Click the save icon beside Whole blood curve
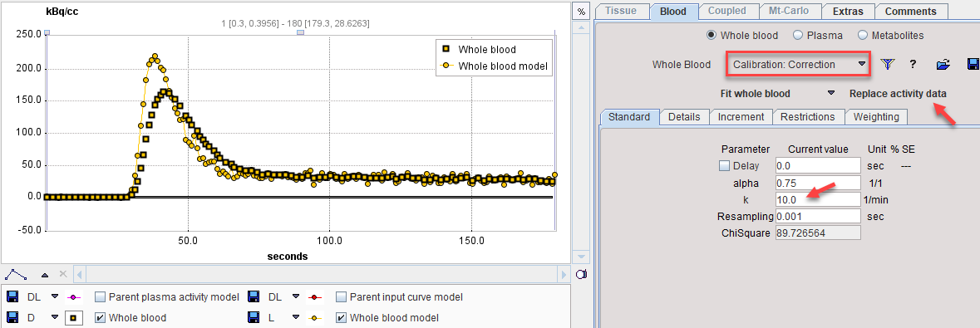This screenshot has width=980, height=328. coord(12,317)
